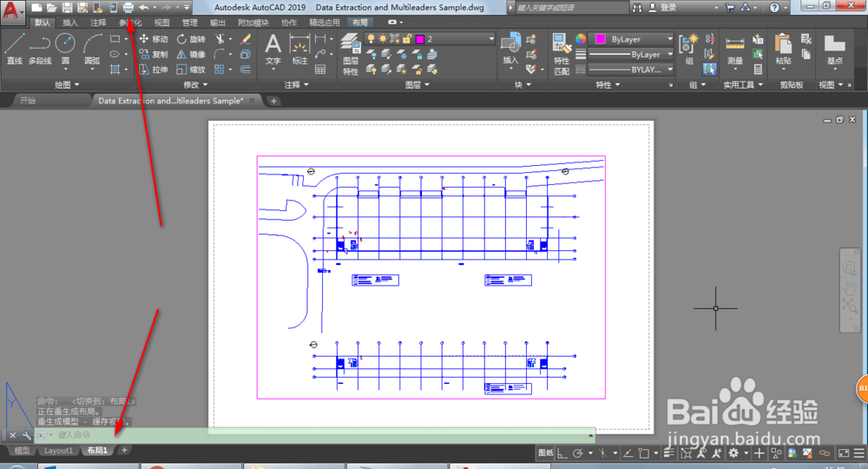868x469 pixels.
Task: Click the Mirror (镜像) tool
Action: (x=191, y=54)
